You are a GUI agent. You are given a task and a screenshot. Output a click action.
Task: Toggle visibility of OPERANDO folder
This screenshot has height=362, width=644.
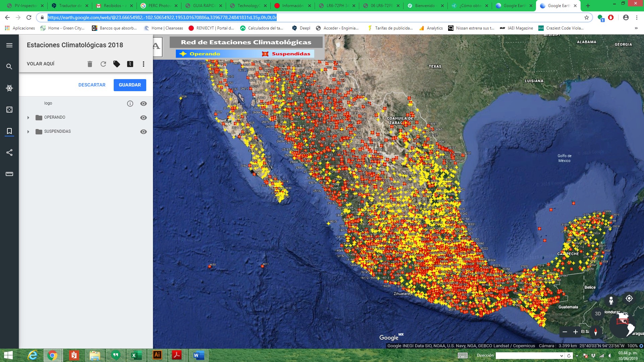pyautogui.click(x=144, y=118)
